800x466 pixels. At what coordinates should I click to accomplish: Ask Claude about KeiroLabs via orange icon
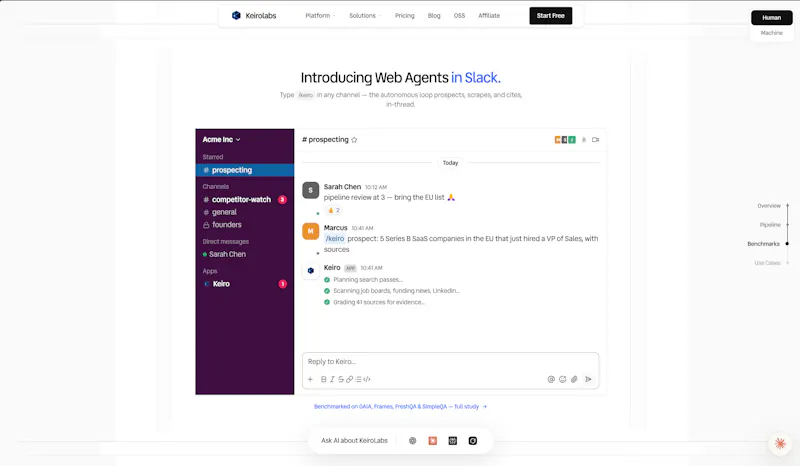pos(433,440)
